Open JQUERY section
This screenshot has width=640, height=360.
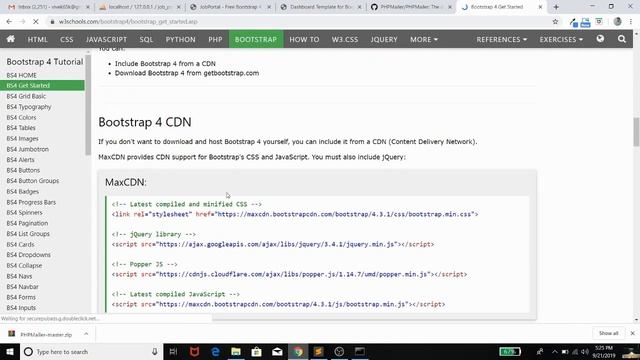pos(384,39)
